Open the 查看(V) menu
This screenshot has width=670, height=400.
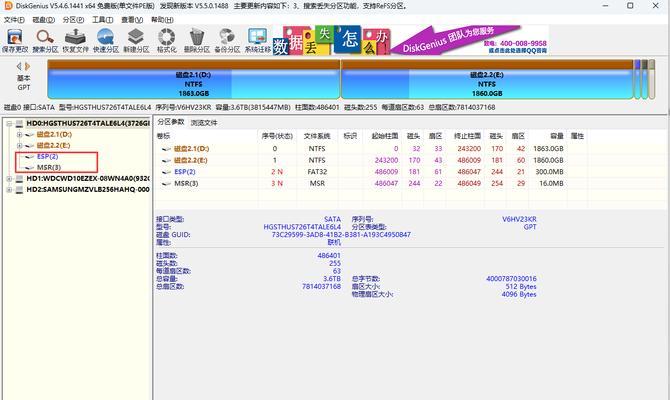coord(132,20)
